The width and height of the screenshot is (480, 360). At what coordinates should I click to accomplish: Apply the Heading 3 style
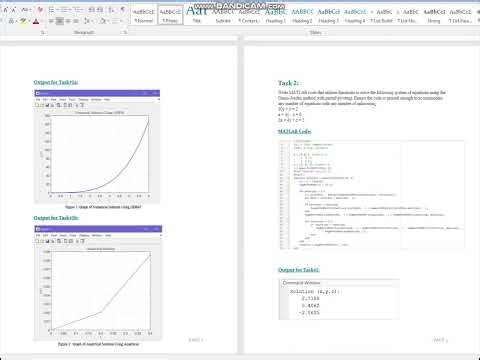point(328,15)
